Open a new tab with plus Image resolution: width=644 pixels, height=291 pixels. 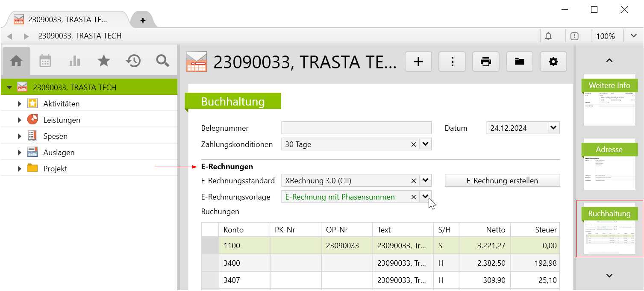coord(143,20)
